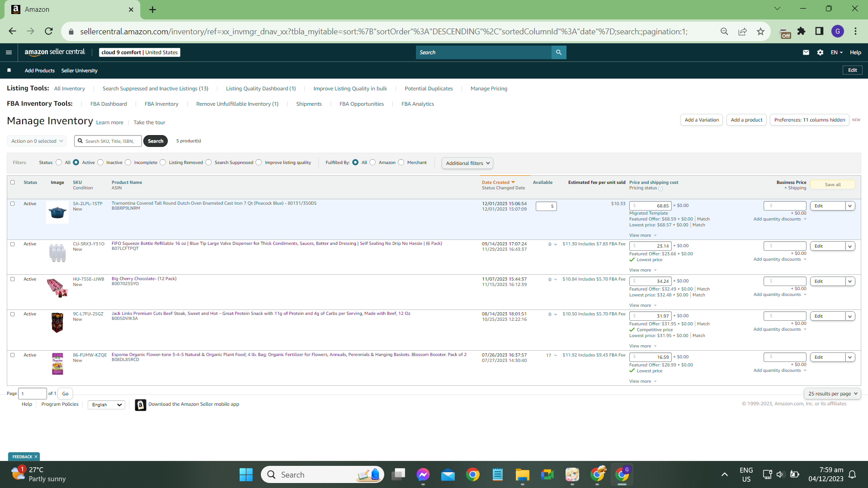This screenshot has width=868, height=488.
Task: Open the FBA Dashboard tool
Action: point(108,104)
